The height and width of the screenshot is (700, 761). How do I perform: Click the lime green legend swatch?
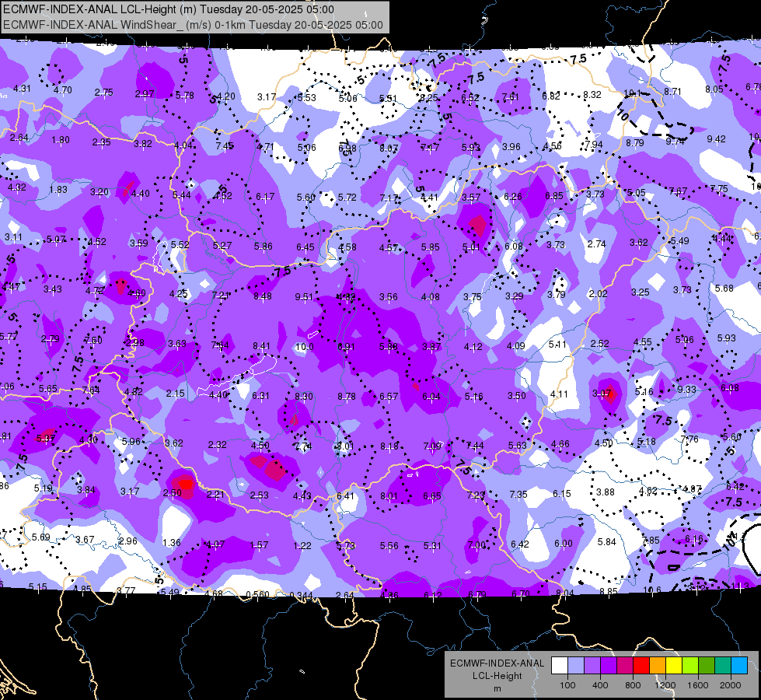click(x=690, y=666)
